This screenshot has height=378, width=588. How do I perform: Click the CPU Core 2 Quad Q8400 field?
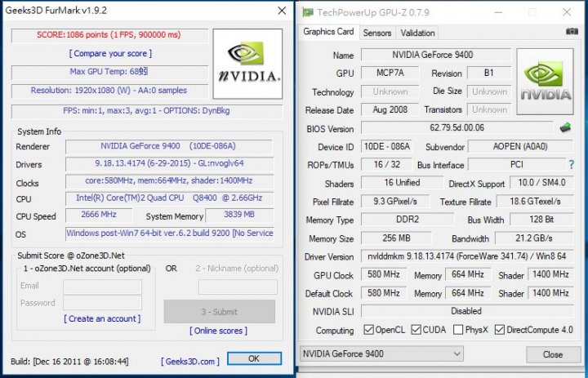coord(169,198)
